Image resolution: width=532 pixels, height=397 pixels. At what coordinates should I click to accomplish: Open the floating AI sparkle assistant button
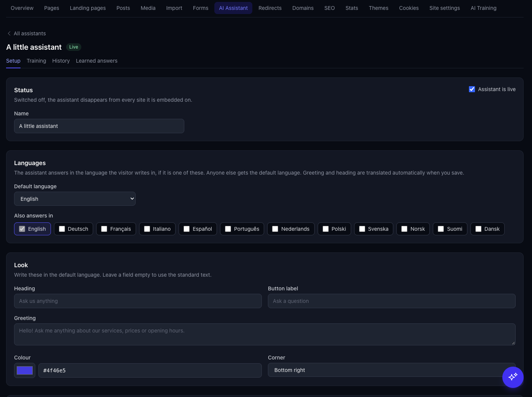pos(513,377)
